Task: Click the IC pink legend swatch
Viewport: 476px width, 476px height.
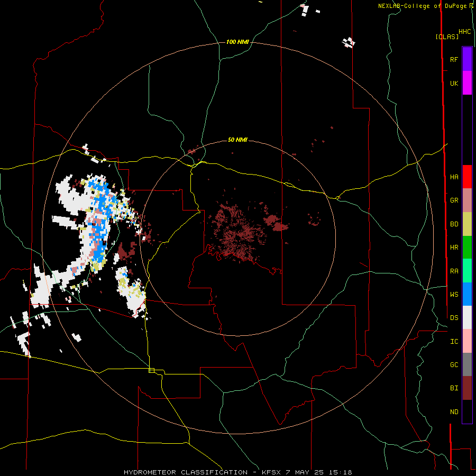Action: coord(467,341)
